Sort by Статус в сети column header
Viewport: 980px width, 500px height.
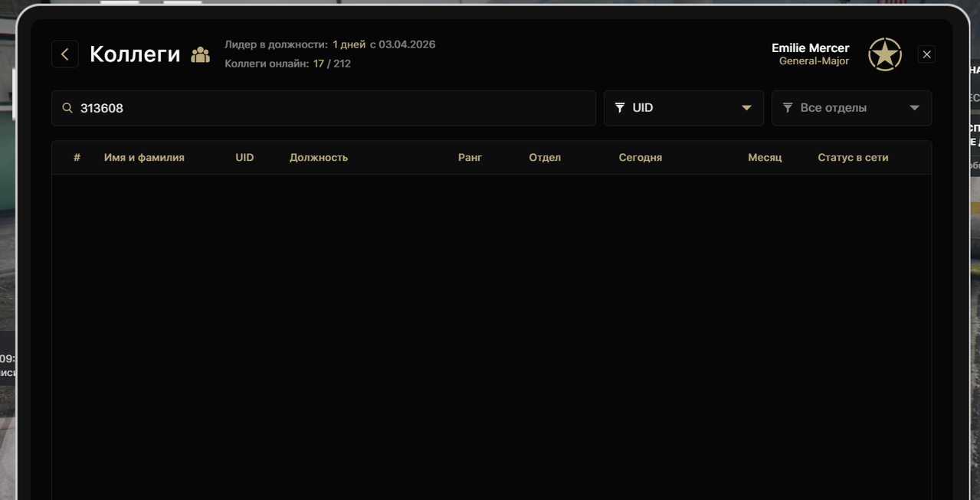(853, 157)
